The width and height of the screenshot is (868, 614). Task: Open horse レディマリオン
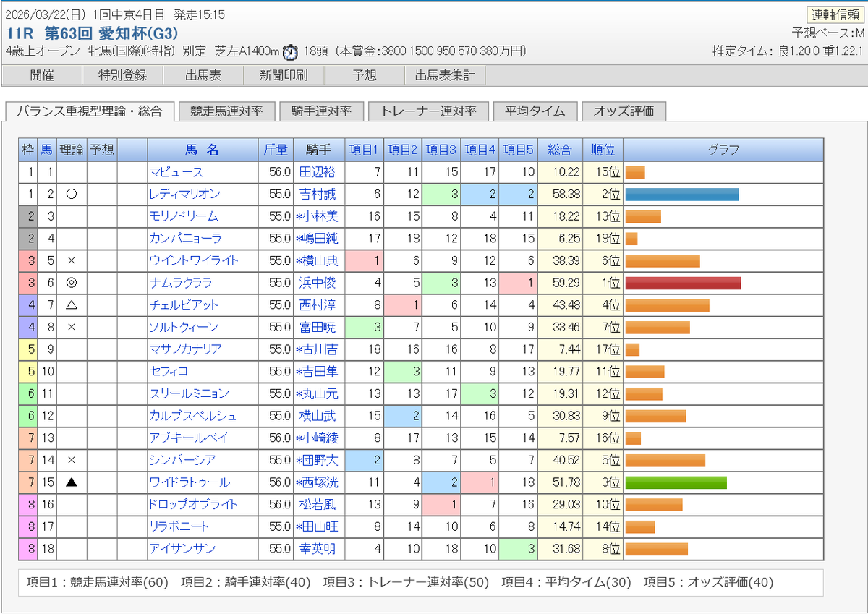184,195
